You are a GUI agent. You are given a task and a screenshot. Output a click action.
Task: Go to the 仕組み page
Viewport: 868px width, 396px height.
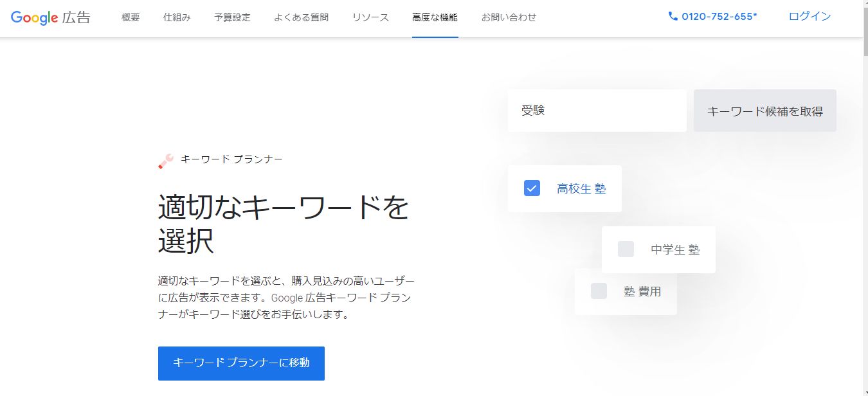[x=177, y=17]
